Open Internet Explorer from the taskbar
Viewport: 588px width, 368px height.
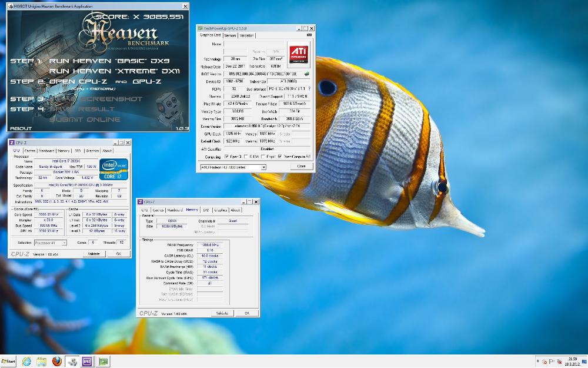[x=26, y=362]
